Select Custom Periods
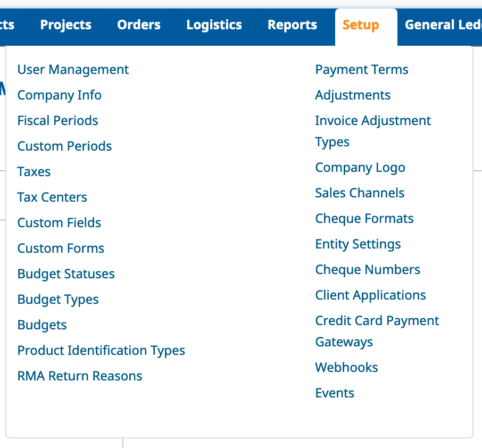 point(64,146)
